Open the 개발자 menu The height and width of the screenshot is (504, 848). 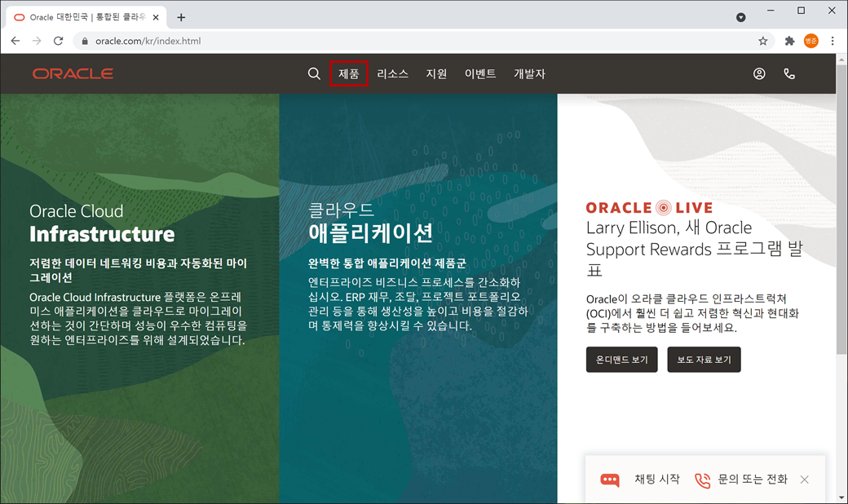(529, 73)
